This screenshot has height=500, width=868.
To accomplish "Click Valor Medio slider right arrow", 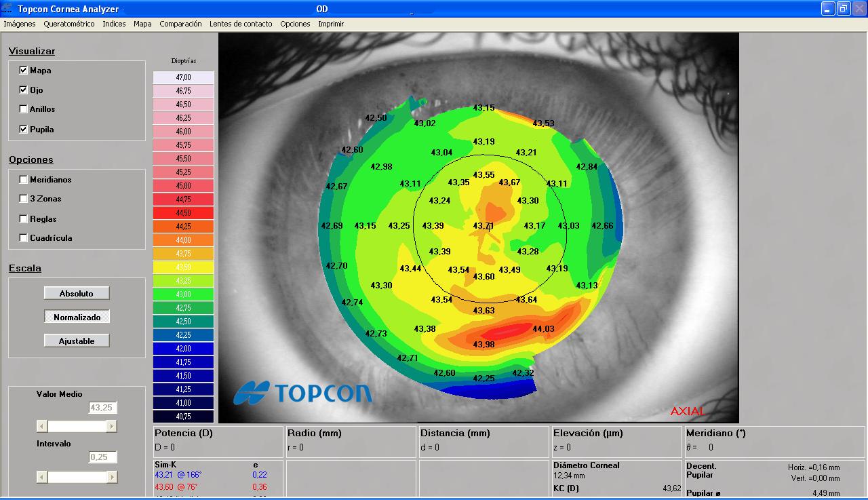I will click(112, 426).
